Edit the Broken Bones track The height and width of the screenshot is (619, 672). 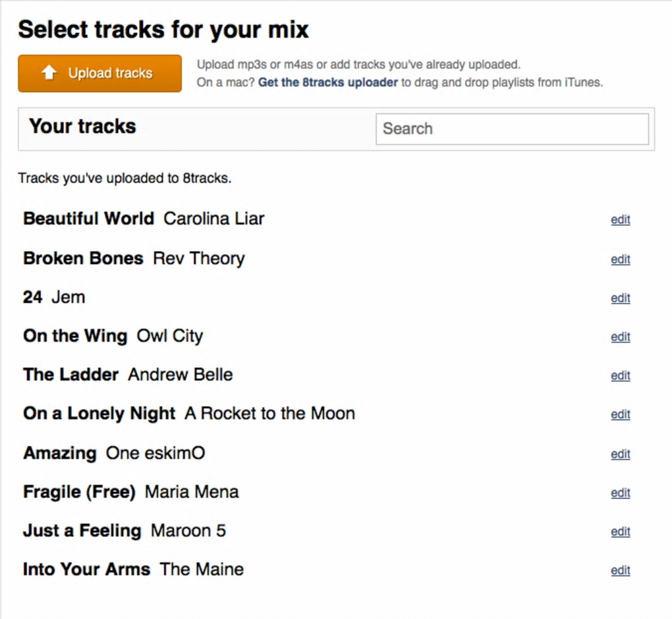[x=620, y=259]
